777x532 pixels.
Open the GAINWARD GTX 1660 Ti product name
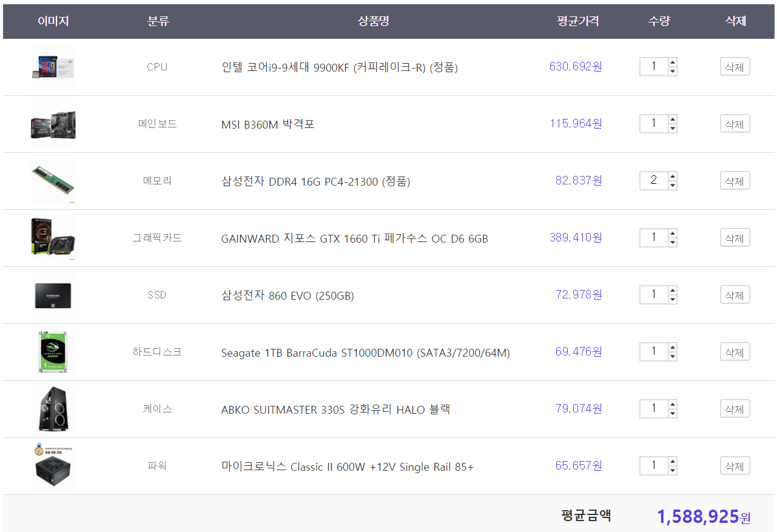[354, 238]
